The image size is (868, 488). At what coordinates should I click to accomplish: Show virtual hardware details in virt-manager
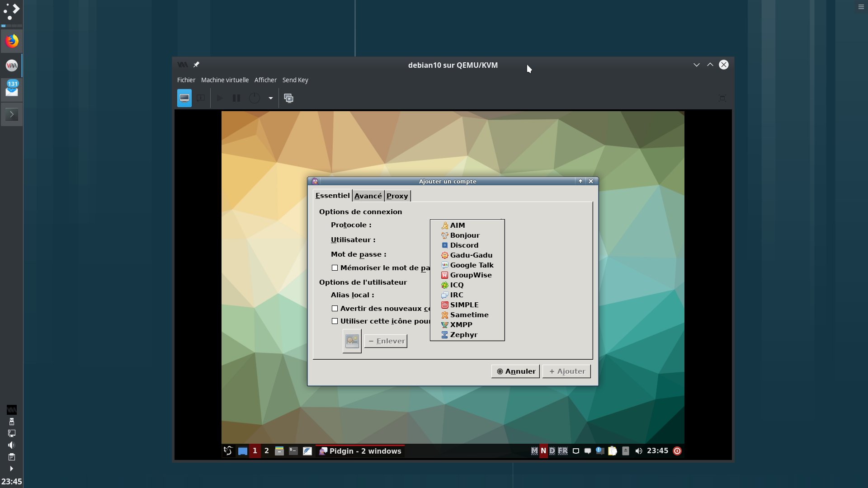tap(201, 98)
